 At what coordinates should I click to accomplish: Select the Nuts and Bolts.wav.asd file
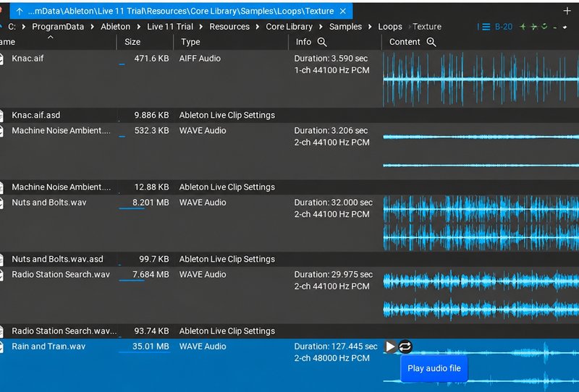tap(58, 259)
